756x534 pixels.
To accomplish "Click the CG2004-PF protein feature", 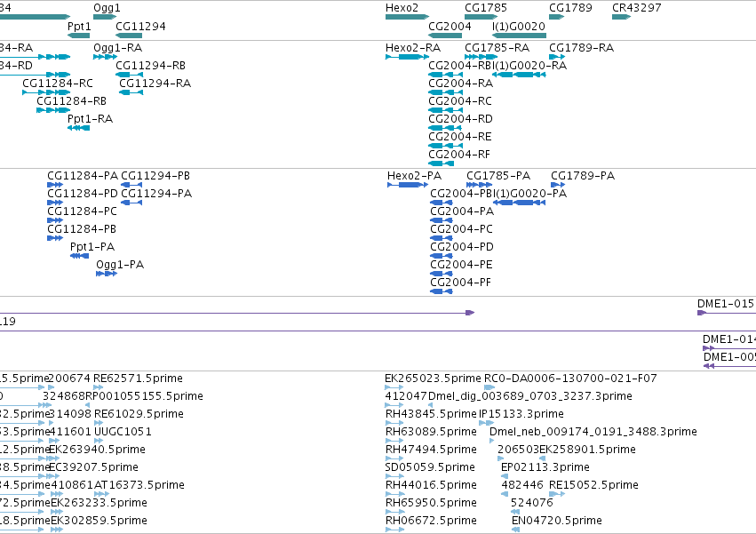I will pyautogui.click(x=442, y=291).
